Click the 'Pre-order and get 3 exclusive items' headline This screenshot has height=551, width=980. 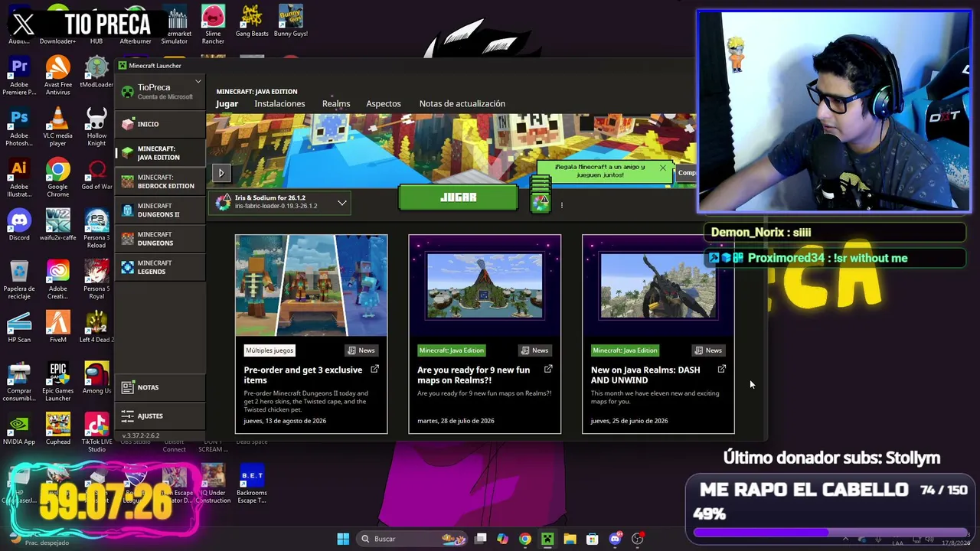point(303,375)
